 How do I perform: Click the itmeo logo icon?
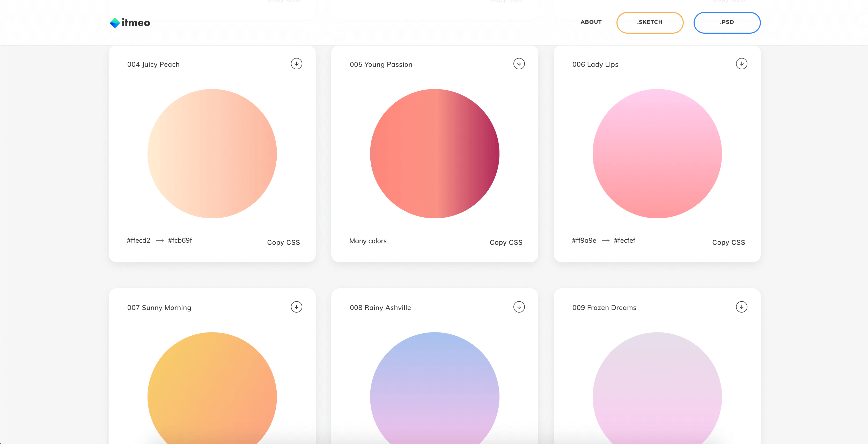(115, 23)
